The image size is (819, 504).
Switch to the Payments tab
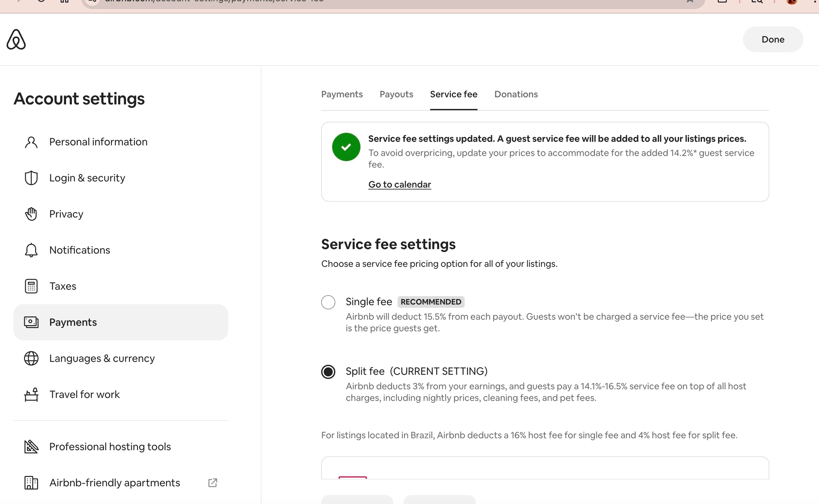(x=341, y=94)
